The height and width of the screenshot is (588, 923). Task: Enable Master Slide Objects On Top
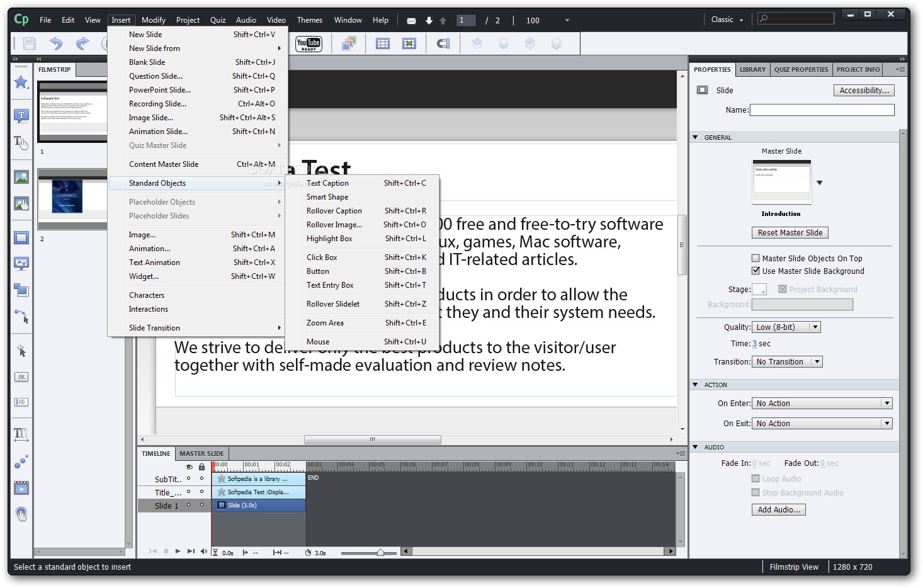tap(756, 258)
